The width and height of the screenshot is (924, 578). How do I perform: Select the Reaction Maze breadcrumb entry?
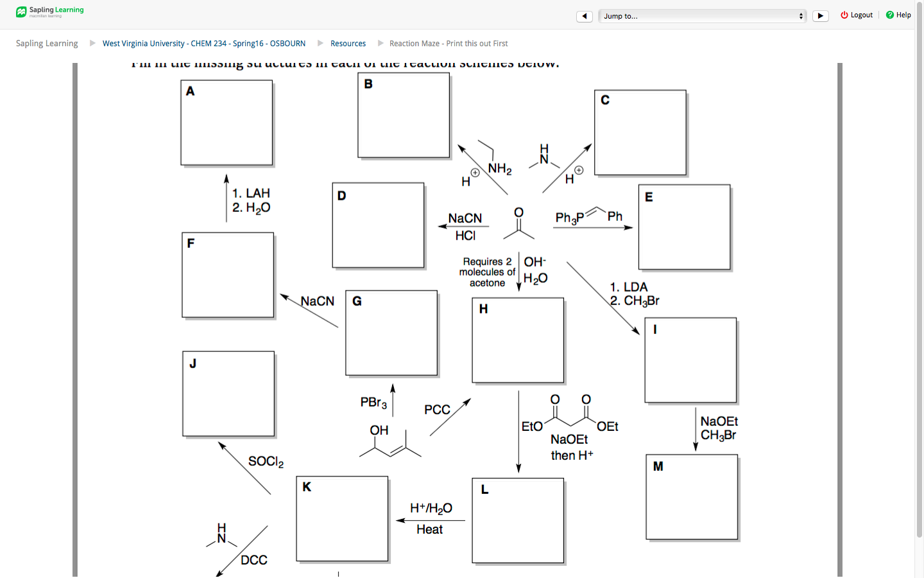[448, 43]
